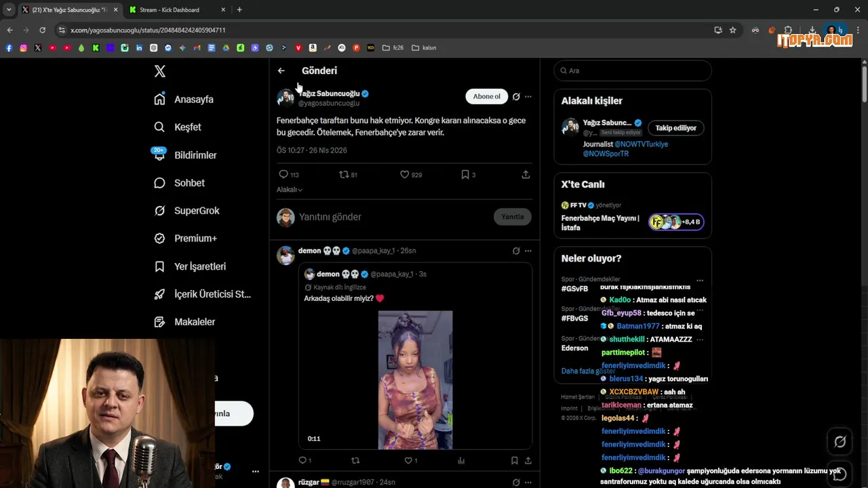Reply to demon's post
868x488 pixels.
click(304, 461)
